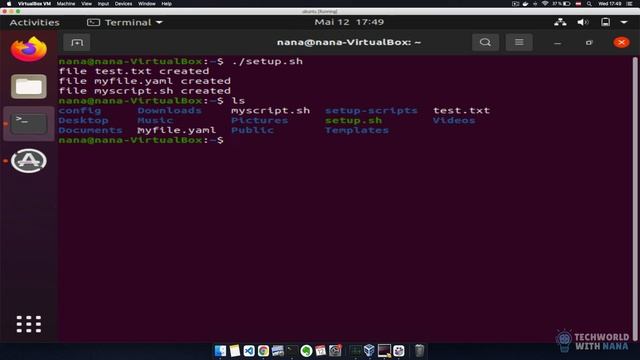The image size is (640, 360).
Task: Open the Ubuntu volume indicator
Action: tap(582, 22)
